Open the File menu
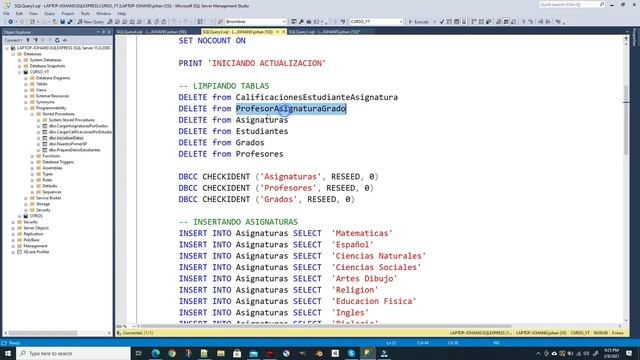 (x=6, y=13)
